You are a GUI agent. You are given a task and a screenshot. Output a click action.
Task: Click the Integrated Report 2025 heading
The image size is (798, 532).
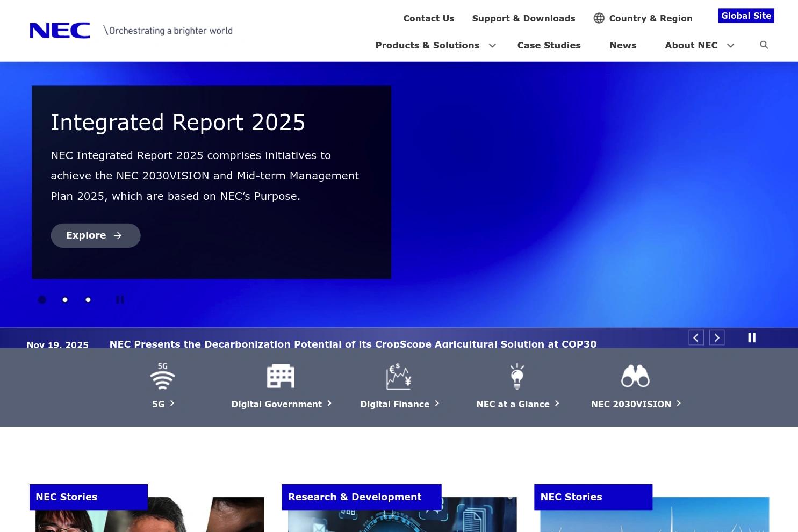click(x=178, y=123)
